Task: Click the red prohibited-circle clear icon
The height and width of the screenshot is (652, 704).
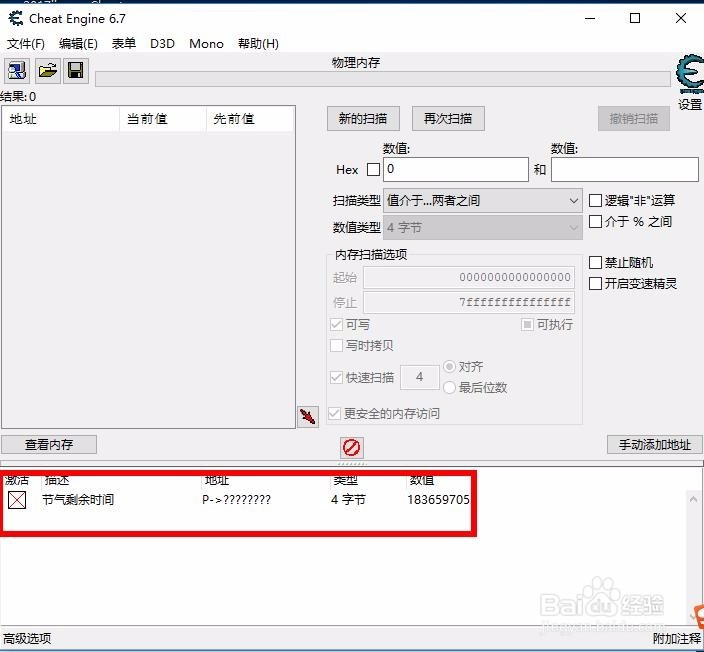Action: click(x=351, y=448)
